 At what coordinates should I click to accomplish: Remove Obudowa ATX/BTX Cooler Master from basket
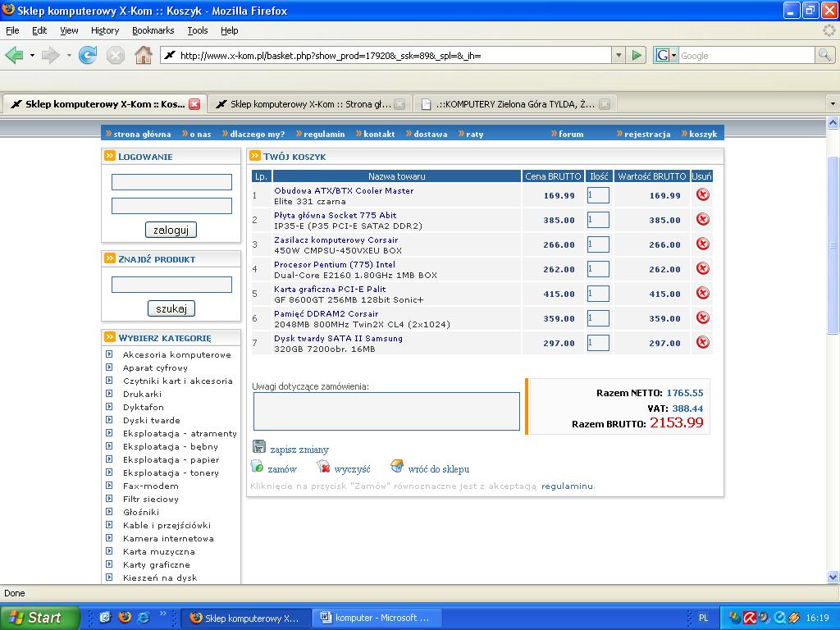coord(703,194)
